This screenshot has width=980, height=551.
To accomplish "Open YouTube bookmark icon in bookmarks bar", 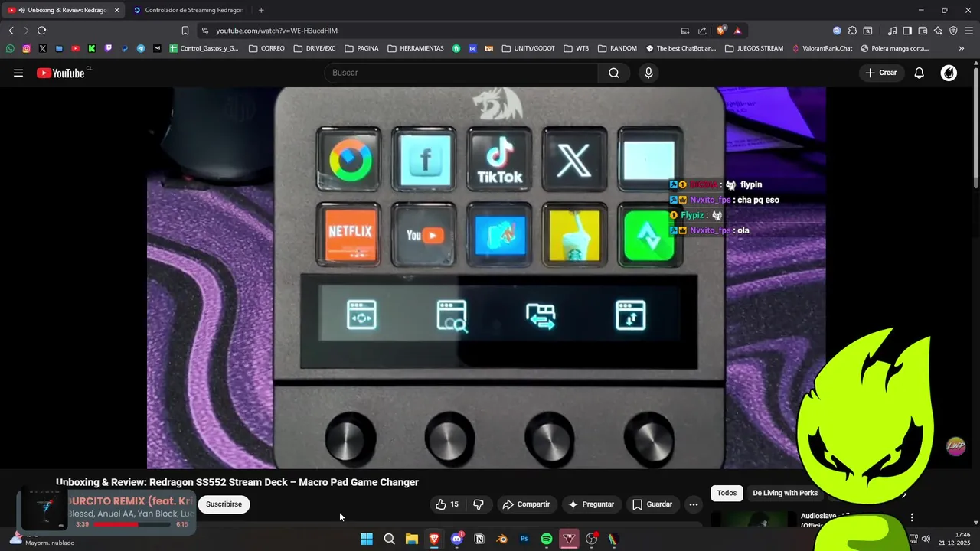I will click(x=75, y=48).
